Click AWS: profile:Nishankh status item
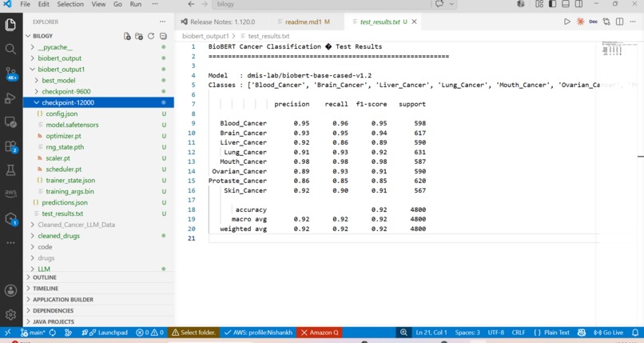Image resolution: width=644 pixels, height=343 pixels. tap(258, 333)
